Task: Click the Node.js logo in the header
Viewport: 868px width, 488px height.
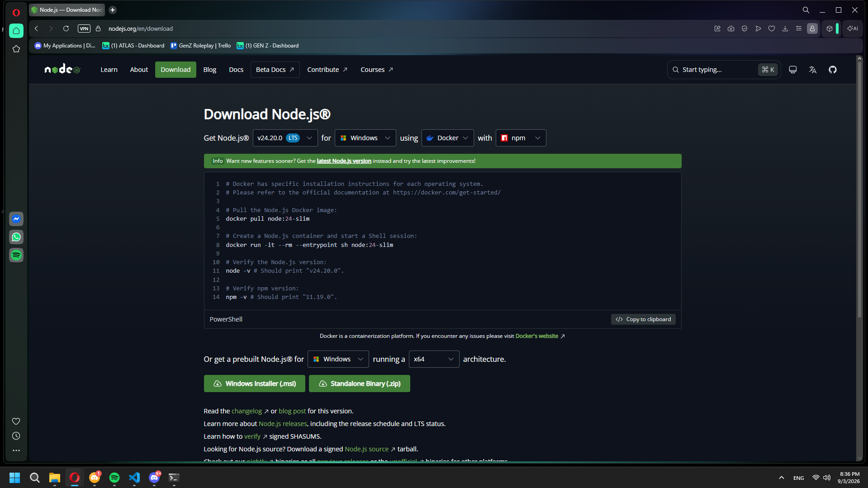Action: coord(62,69)
